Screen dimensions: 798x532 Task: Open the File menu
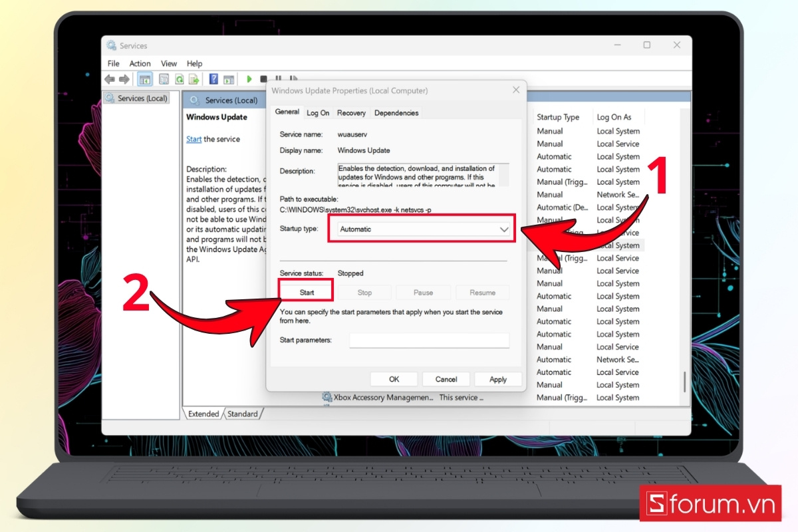(x=114, y=64)
